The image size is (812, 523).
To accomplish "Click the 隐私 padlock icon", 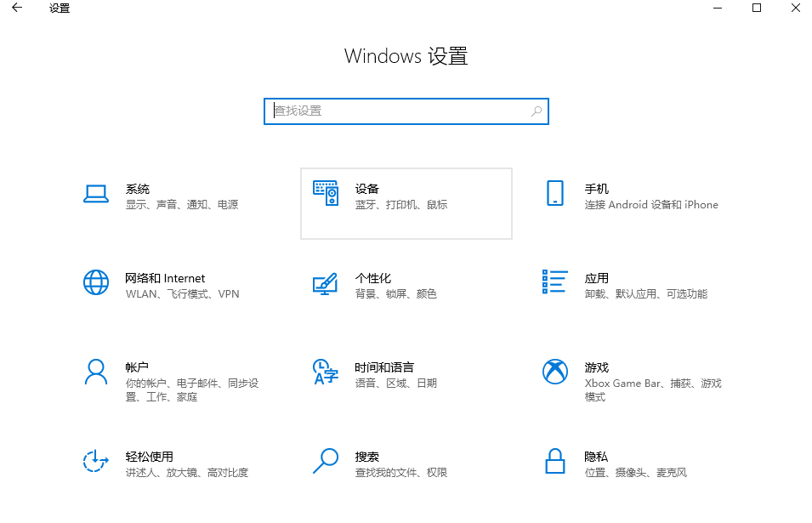I will pyautogui.click(x=555, y=461).
